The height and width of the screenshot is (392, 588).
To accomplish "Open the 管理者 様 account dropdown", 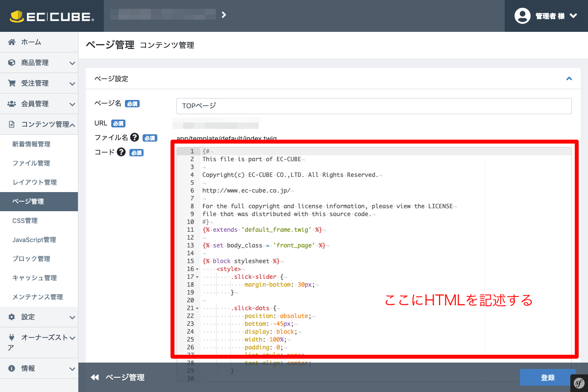I will 546,16.
